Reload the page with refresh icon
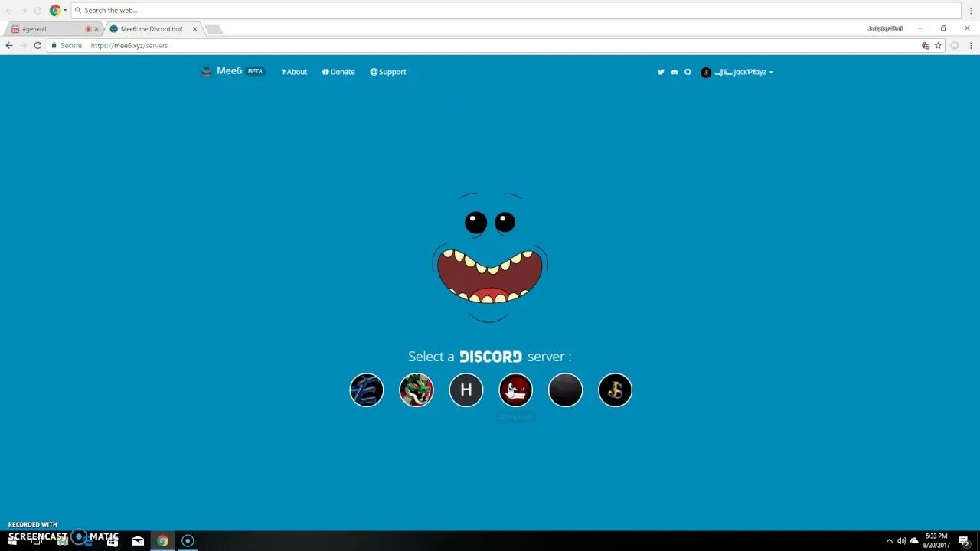The height and width of the screenshot is (551, 980). (x=38, y=45)
